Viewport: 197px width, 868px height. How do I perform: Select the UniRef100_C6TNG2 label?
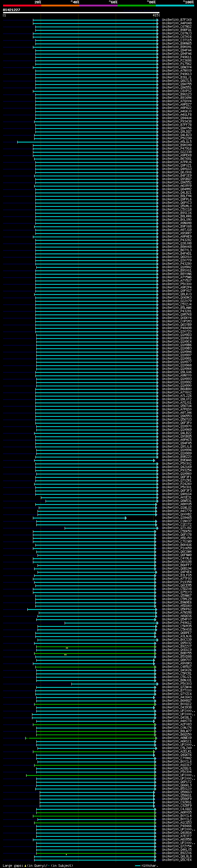click(177, 26)
